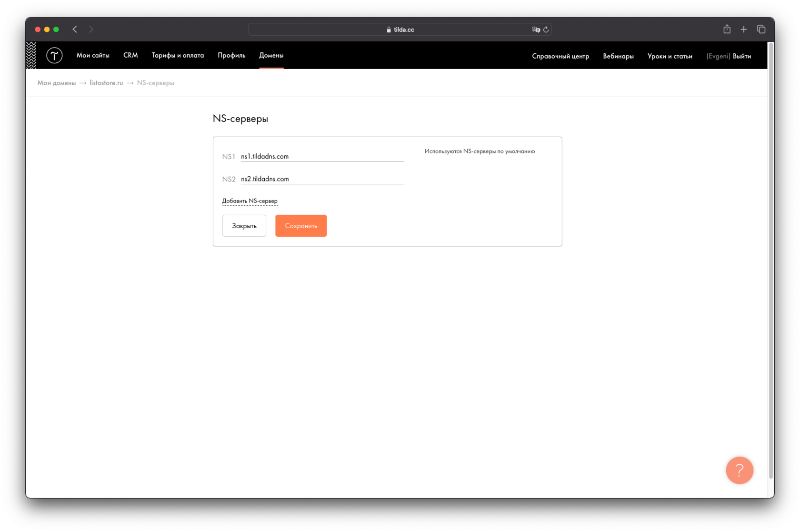Screen dimensions: 800x532
Task: Open the Safari share icon
Action: [727, 29]
